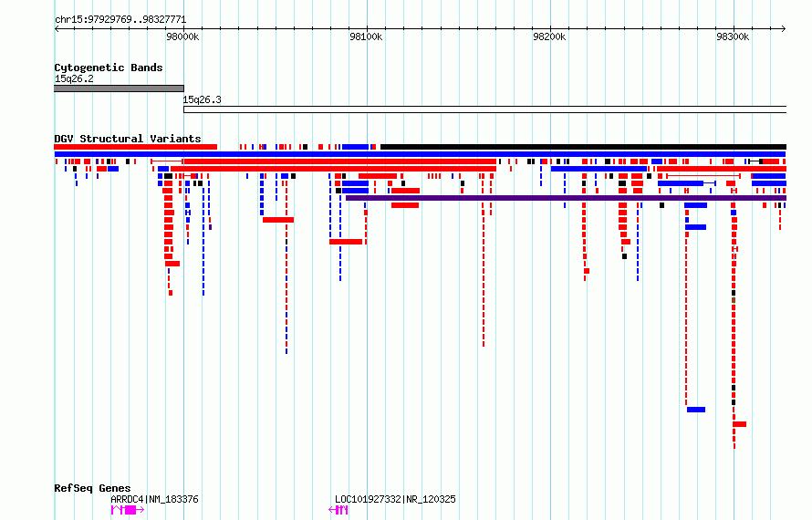Click the 98200k ruler tick label
The width and height of the screenshot is (812, 520).
coord(549,36)
